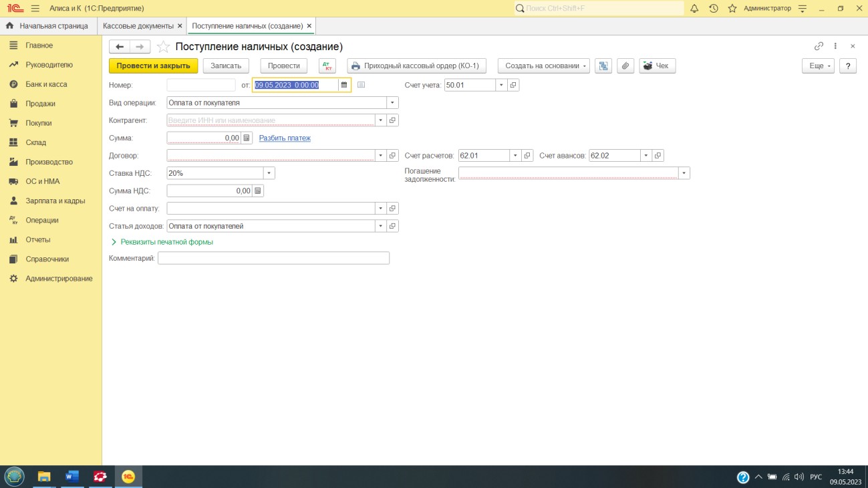868x488 pixels.
Task: Open notifications bell
Action: tap(694, 8)
